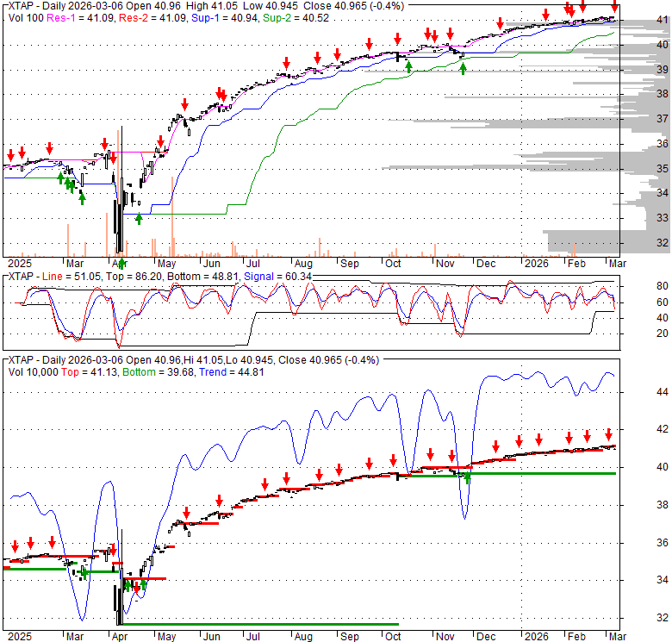672x642 pixels.
Task: Click the red arrow at top-right corner of top chart
Action: pos(614,8)
